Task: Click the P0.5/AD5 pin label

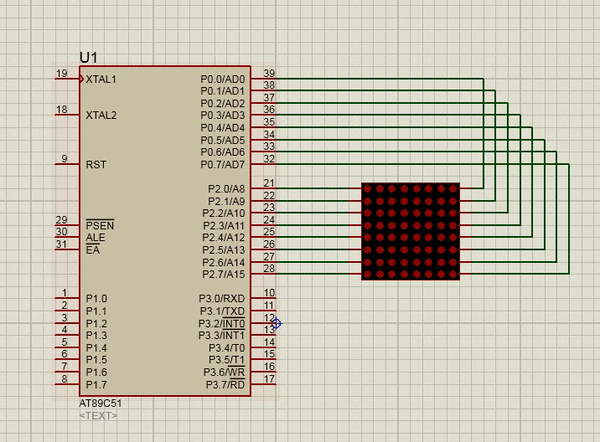Action: 223,140
